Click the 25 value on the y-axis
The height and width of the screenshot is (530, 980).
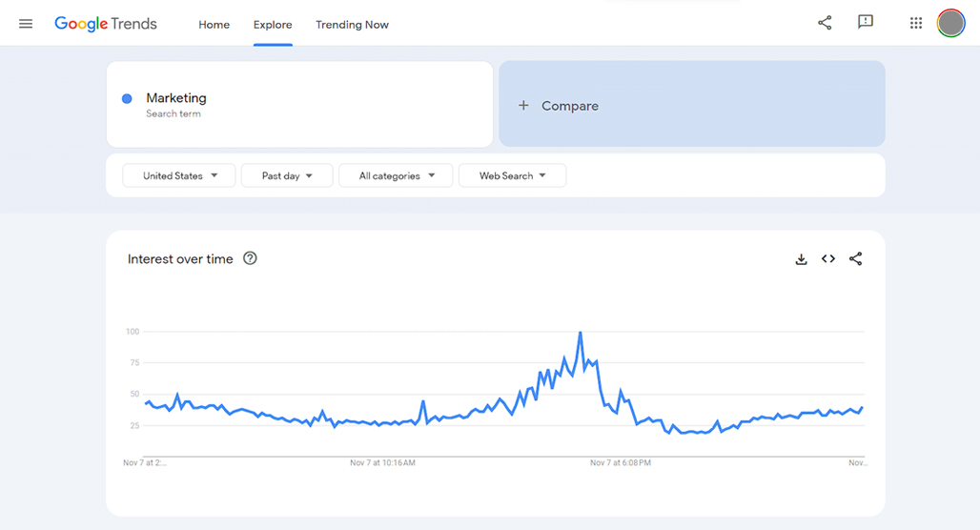tap(134, 426)
